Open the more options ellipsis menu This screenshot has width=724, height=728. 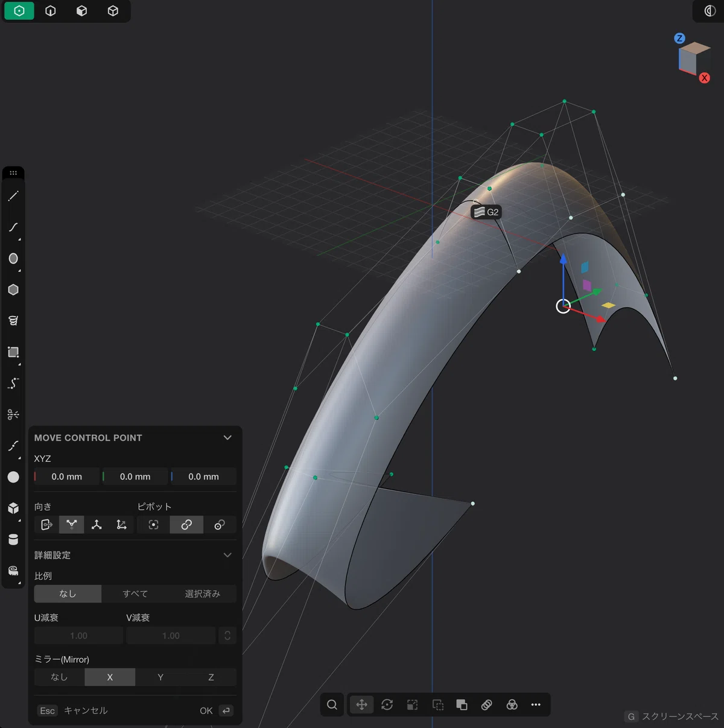click(x=536, y=704)
